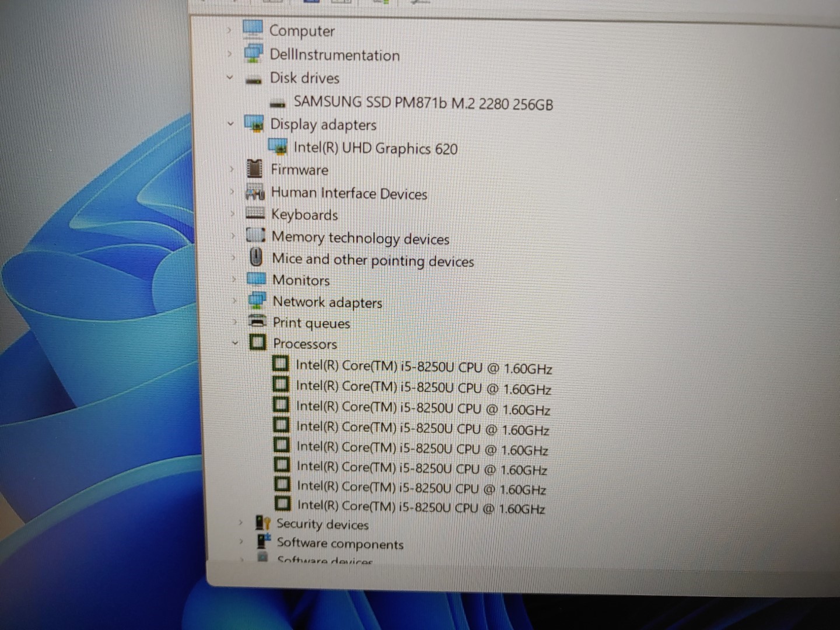Expand the Computer node
Viewport: 840px width, 630px height.
(x=229, y=30)
